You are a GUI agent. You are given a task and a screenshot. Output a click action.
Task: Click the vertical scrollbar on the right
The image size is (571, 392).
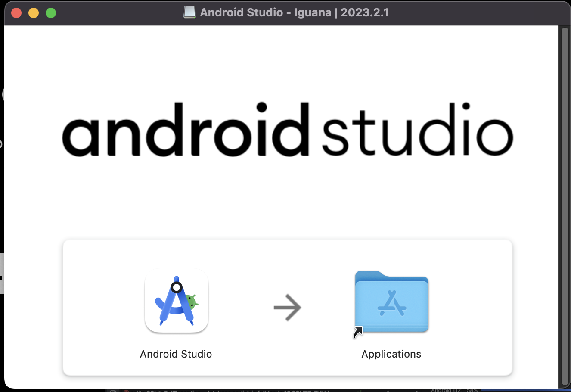click(565, 207)
